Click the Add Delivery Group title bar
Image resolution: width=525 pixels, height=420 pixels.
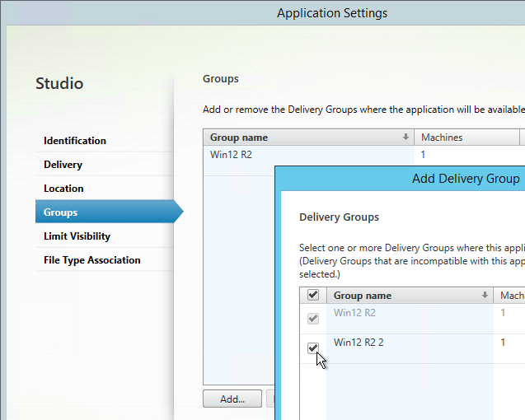coord(466,179)
